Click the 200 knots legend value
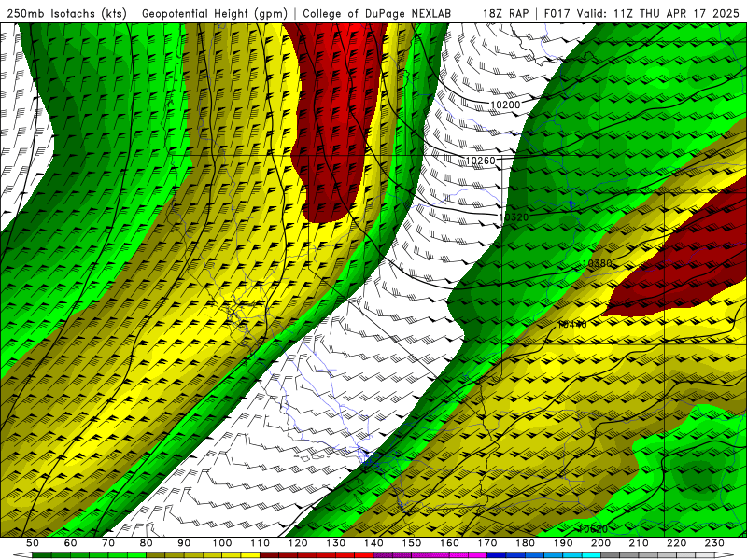Screen dimensions: 747x560 600,543
